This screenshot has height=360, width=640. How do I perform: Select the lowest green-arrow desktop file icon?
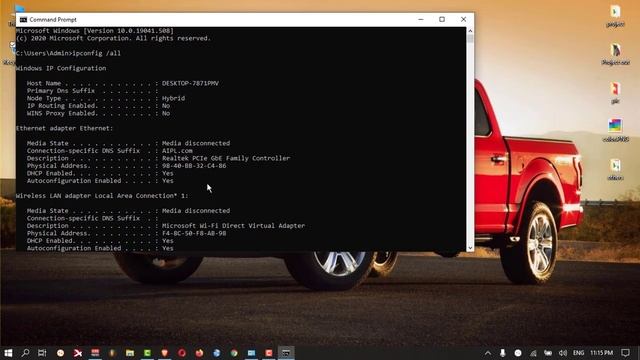[615, 165]
